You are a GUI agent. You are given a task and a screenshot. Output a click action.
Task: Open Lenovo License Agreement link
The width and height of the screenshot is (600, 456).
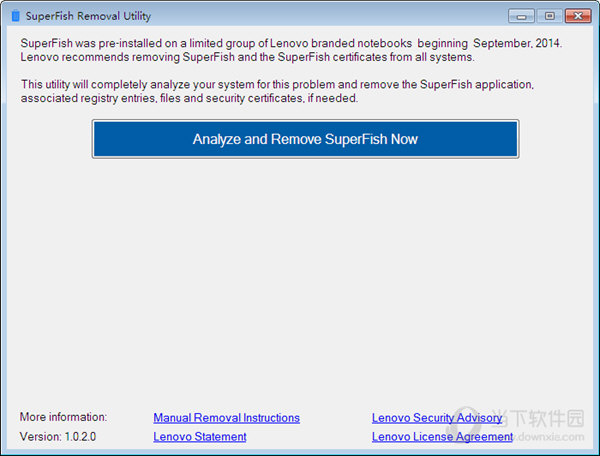tap(442, 436)
